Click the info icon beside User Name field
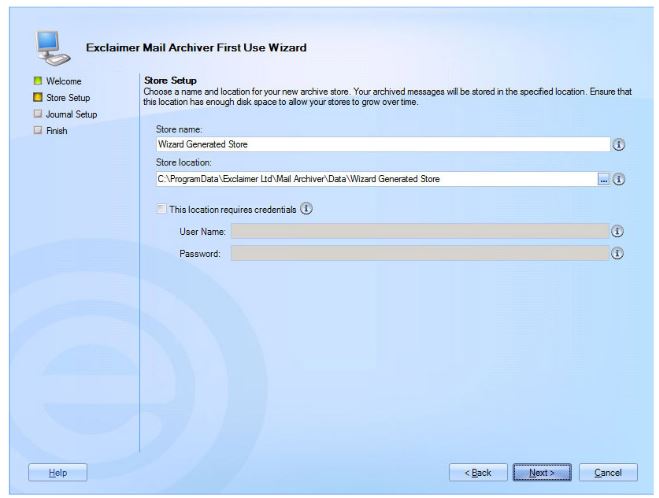Screen dimensions: 659x498 point(617,231)
